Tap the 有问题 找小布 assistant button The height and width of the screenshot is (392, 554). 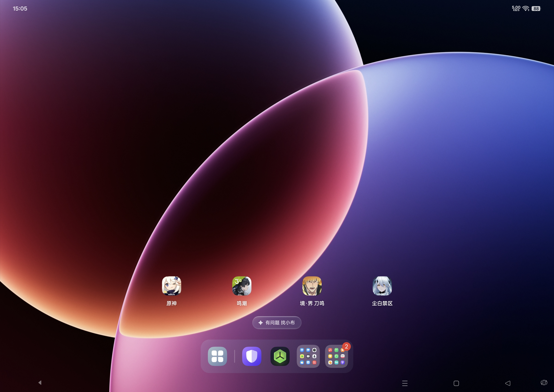coord(277,322)
